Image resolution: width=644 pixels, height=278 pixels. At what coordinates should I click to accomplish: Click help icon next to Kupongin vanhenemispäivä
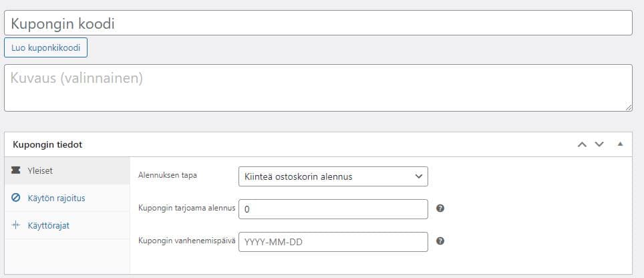tap(440, 241)
